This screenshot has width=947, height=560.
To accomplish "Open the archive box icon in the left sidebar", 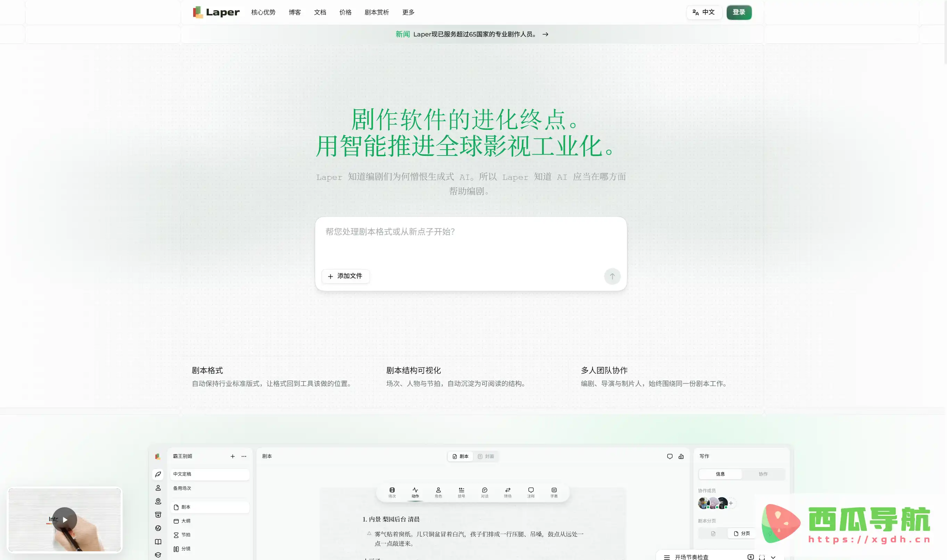I will tap(158, 515).
